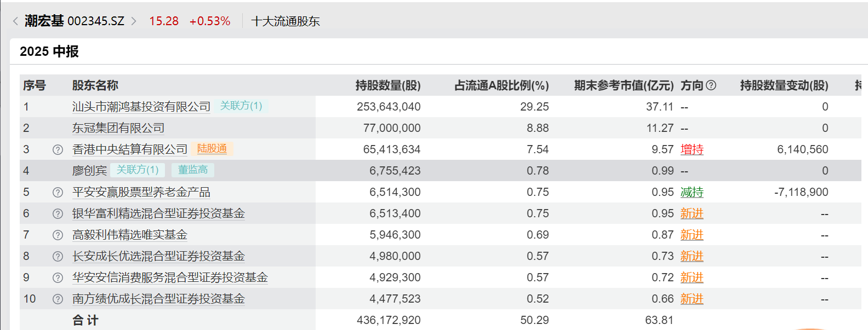This screenshot has height=330, width=868.
Task: Click the 董监高 tag beside 廖创宾
Action: pyautogui.click(x=193, y=170)
